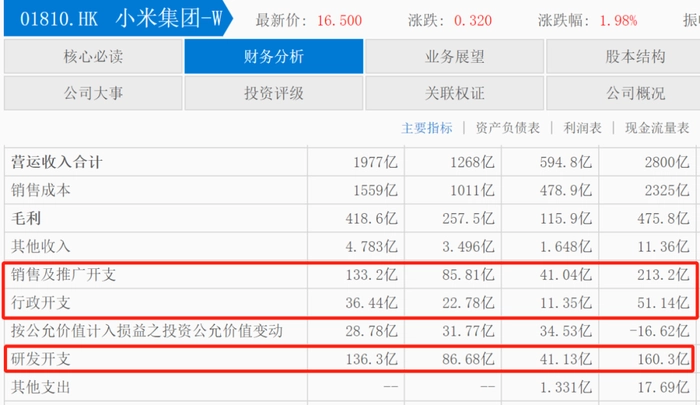700x405 pixels.
Task: Select the 毛利 row label
Action: pos(26,217)
